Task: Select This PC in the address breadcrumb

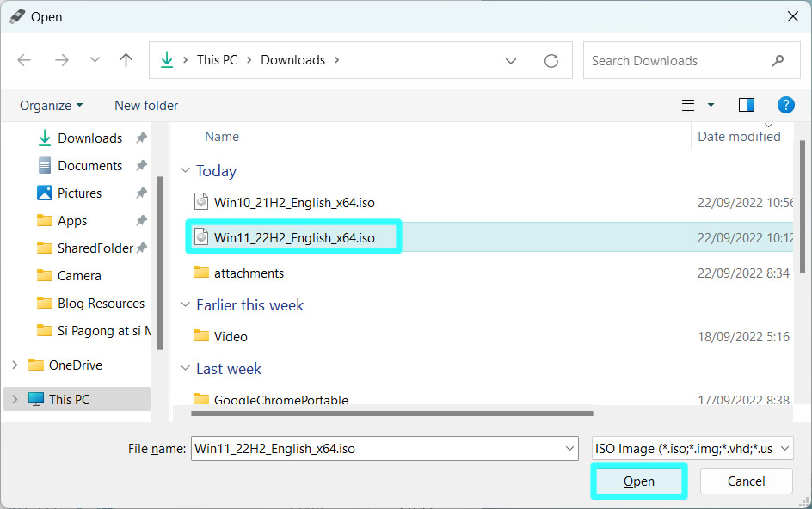Action: click(x=217, y=60)
